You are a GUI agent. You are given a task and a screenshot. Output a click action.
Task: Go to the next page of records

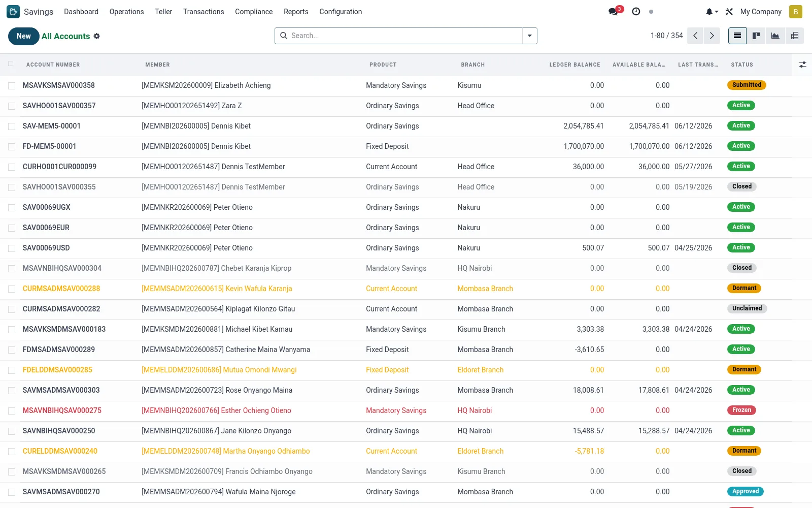[x=712, y=36]
